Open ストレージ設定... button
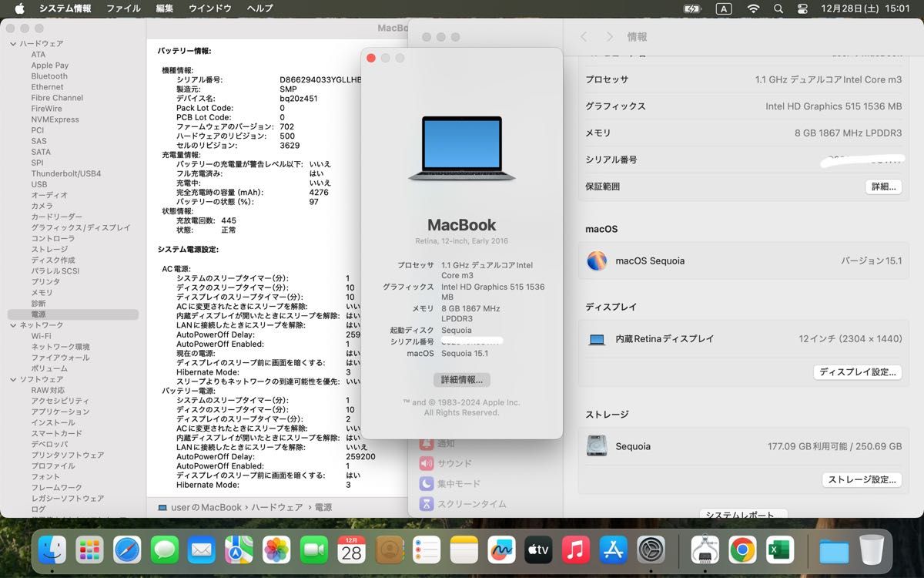This screenshot has height=578, width=924. (862, 479)
